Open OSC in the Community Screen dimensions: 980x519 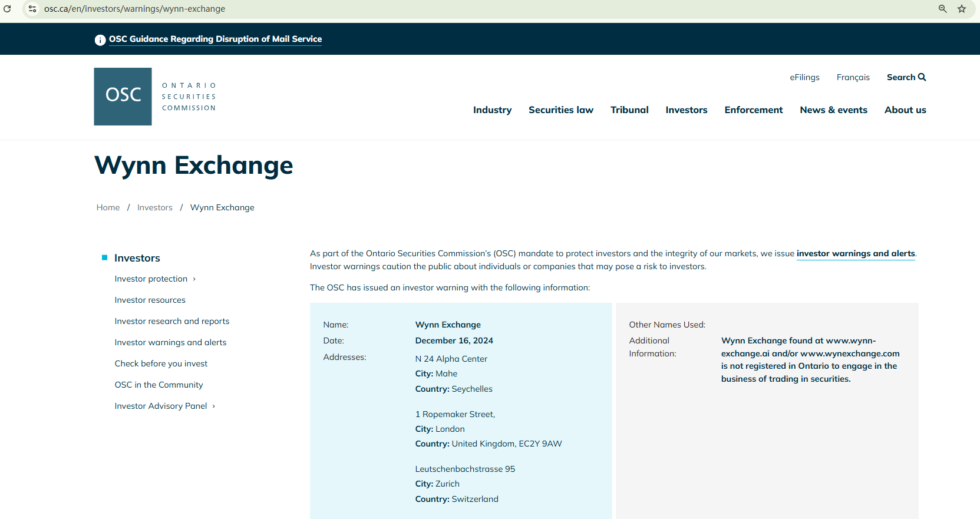pos(159,385)
